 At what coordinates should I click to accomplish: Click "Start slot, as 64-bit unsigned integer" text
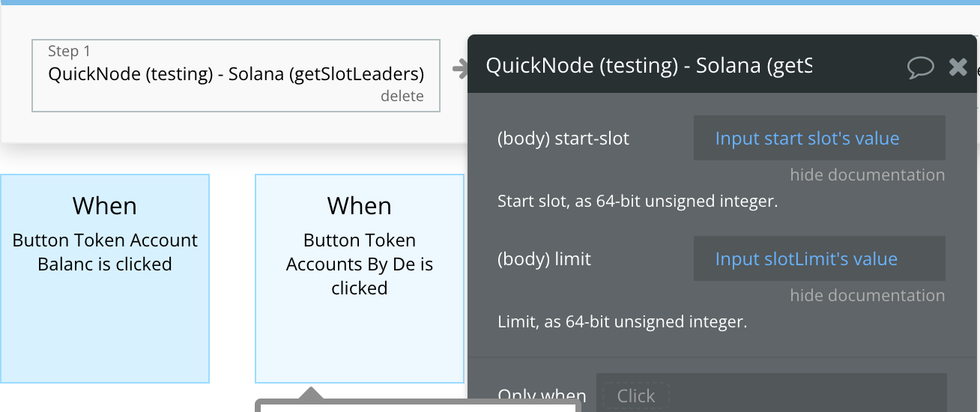(638, 202)
